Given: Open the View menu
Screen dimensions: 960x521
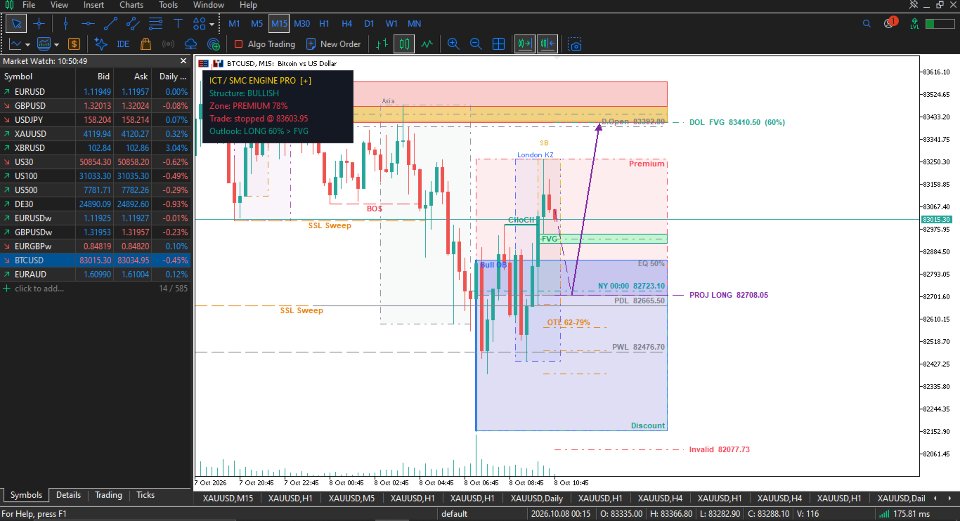Looking at the screenshot, I should click(59, 5).
